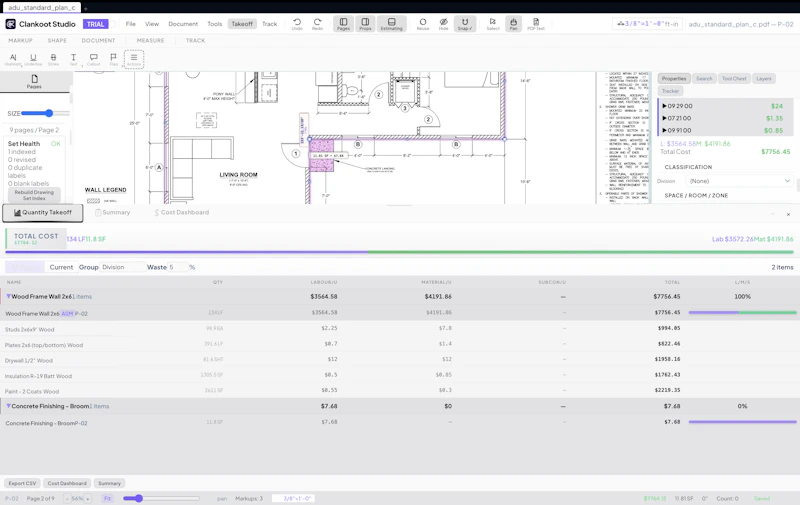Click the zoom out minus button

[67, 498]
